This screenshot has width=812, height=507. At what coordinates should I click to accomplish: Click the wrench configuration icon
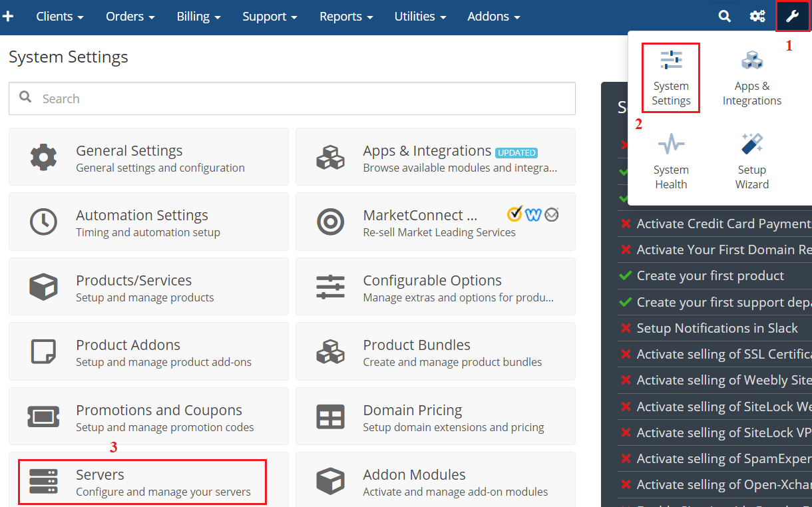(792, 17)
